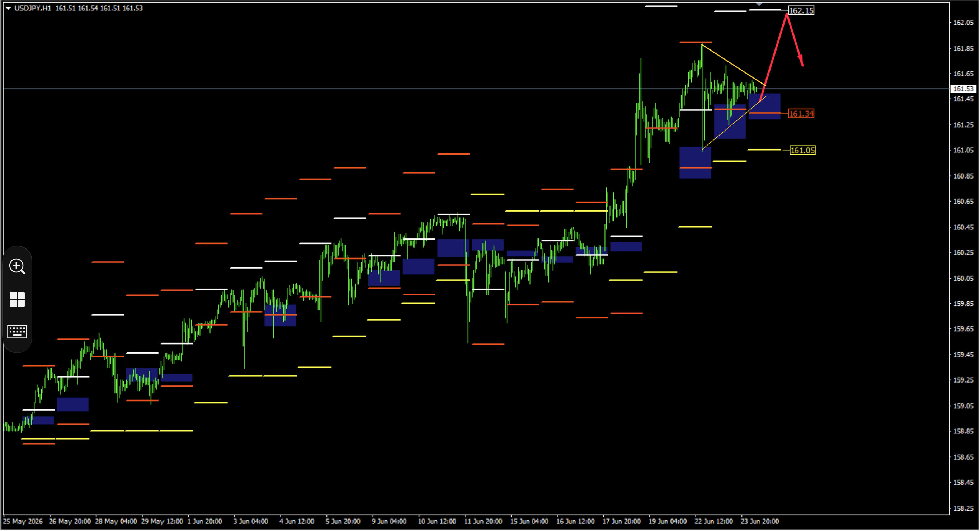Click the 161.85 price scale value

point(963,48)
